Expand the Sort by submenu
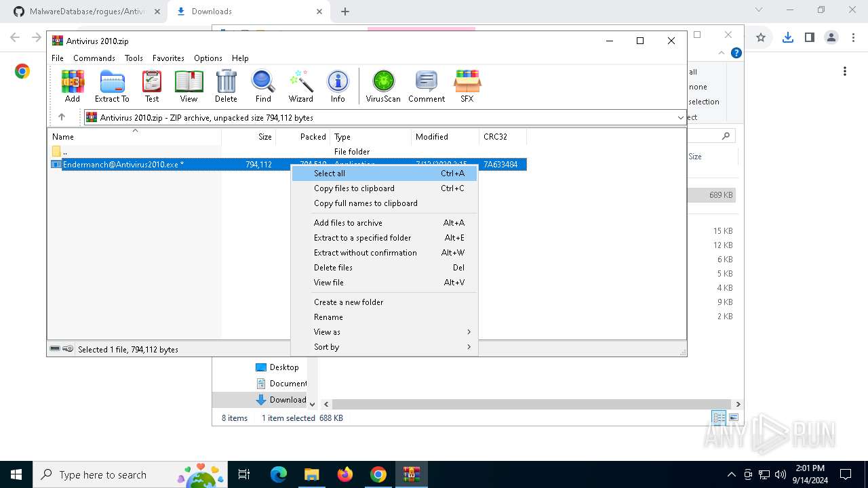 (x=384, y=347)
